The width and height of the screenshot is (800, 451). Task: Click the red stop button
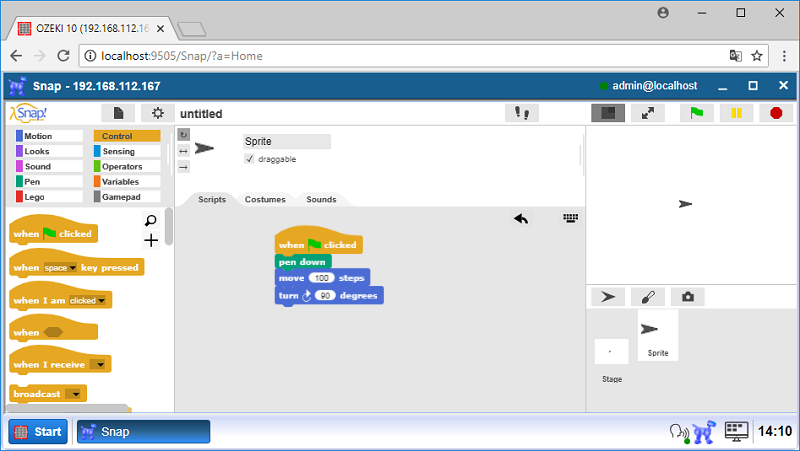pyautogui.click(x=776, y=113)
